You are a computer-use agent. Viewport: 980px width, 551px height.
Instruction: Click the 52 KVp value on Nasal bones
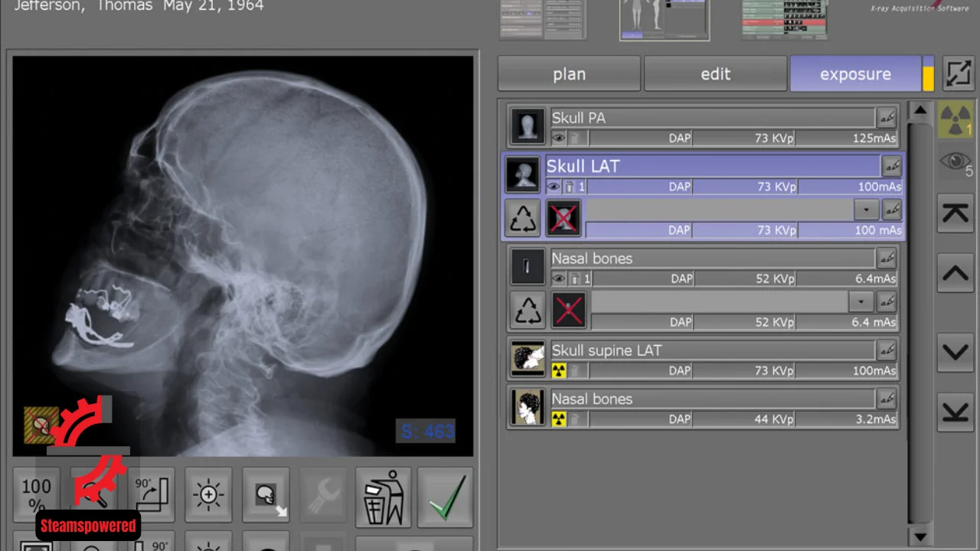click(x=775, y=279)
